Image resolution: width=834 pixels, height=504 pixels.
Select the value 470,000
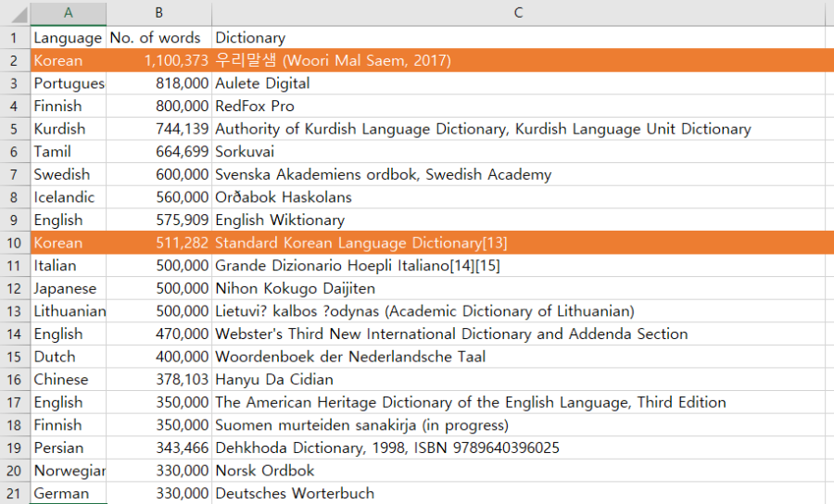pos(158,334)
